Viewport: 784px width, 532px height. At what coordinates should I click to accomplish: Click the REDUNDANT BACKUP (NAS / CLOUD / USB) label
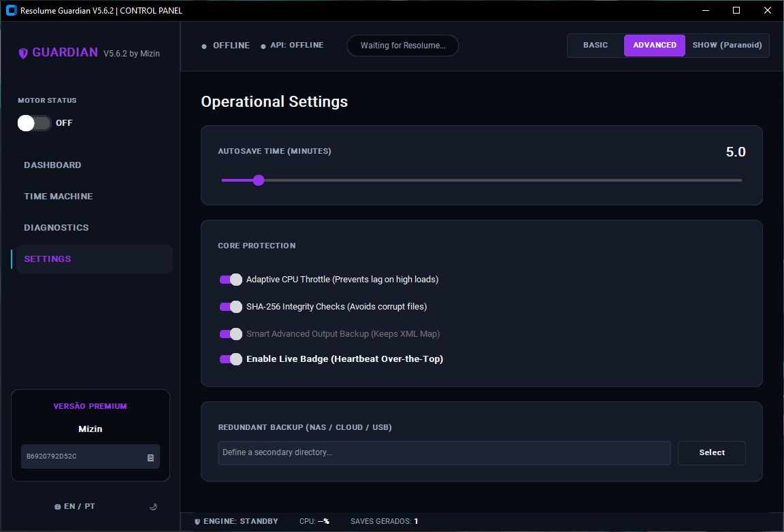coord(305,427)
